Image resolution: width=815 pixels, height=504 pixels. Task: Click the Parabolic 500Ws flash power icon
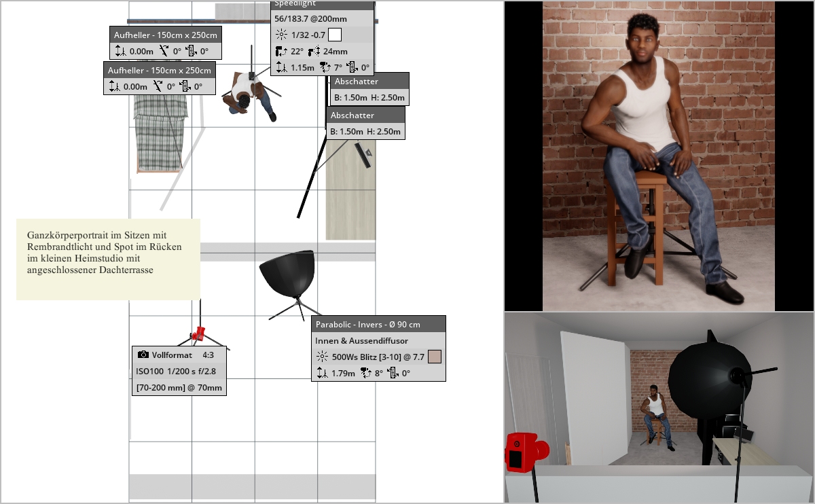(322, 357)
